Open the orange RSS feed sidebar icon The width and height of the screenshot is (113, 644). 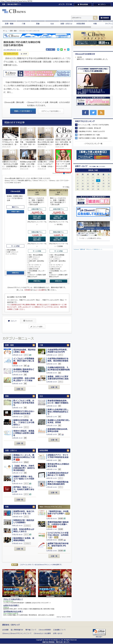tap(101, 112)
